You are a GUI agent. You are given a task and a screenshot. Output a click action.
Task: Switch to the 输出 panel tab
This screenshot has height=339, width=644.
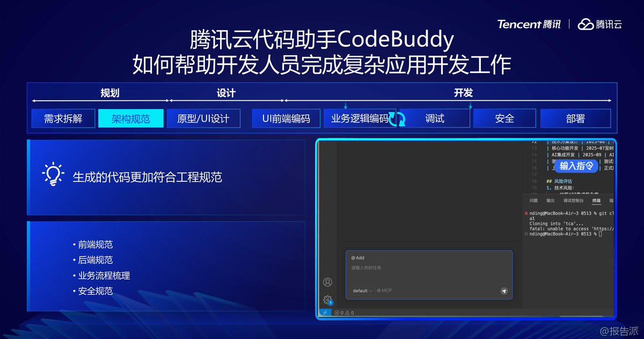pos(550,201)
